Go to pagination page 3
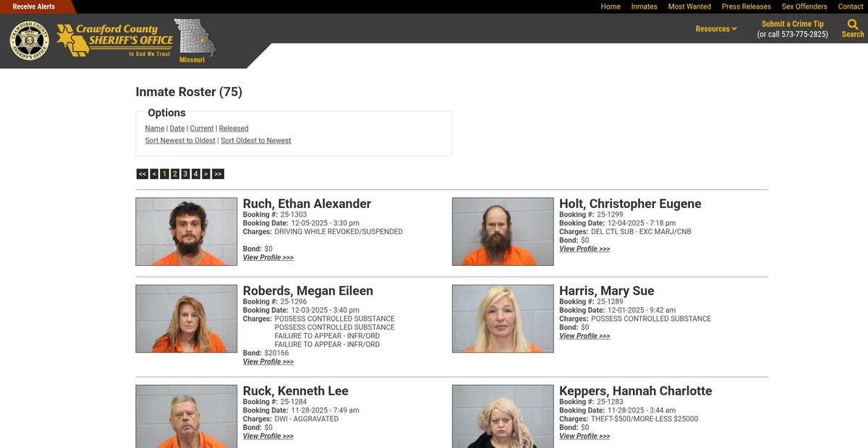 [185, 174]
